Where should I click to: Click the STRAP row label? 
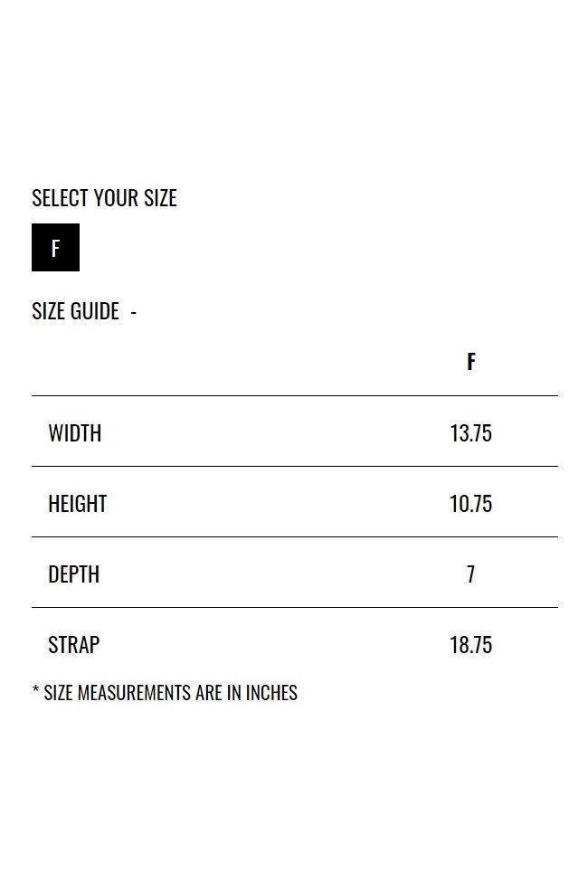[73, 645]
